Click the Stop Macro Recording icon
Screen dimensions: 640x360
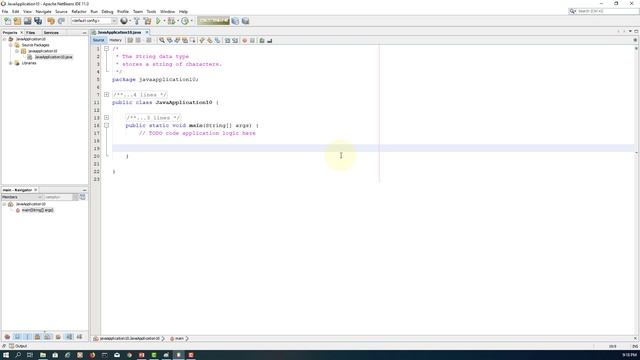(252, 40)
